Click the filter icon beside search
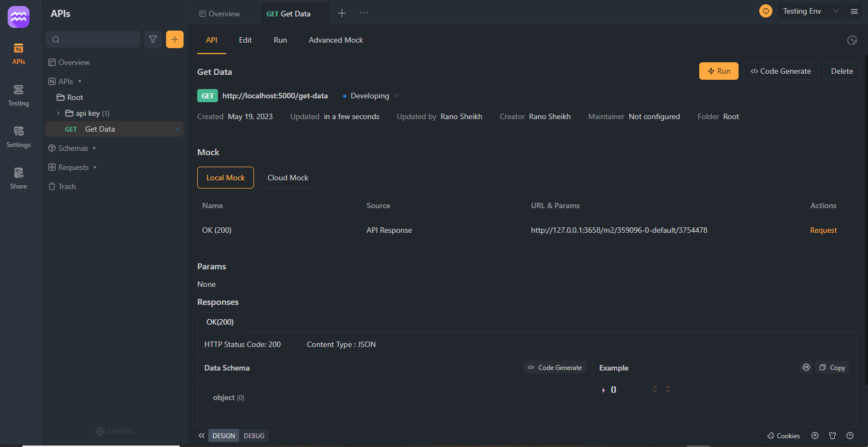 153,39
